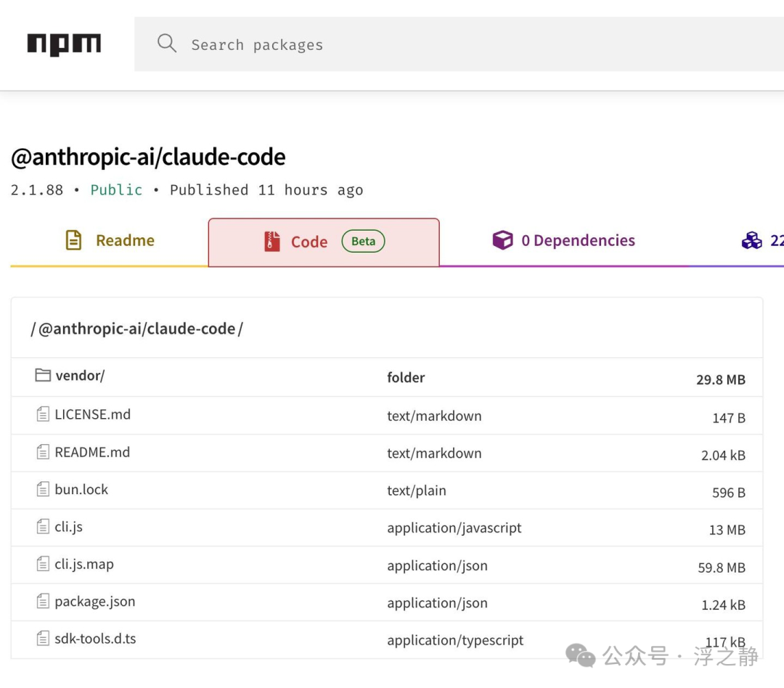The height and width of the screenshot is (688, 784).
Task: Open package.json file
Action: (x=95, y=602)
